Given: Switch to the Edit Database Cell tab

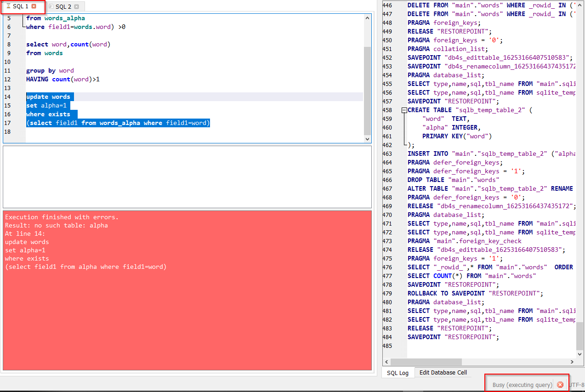Looking at the screenshot, I should click(x=443, y=373).
